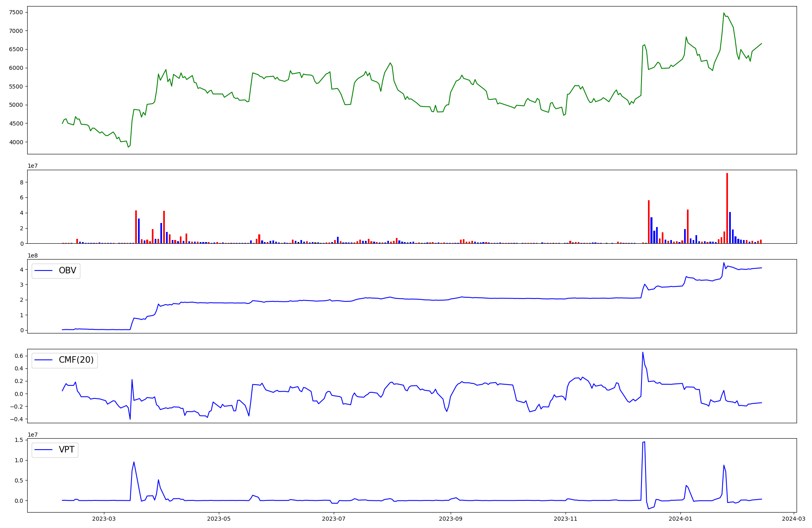This screenshot has width=812, height=528.
Task: Click the 2023-03 x-axis date label
Action: tap(104, 519)
